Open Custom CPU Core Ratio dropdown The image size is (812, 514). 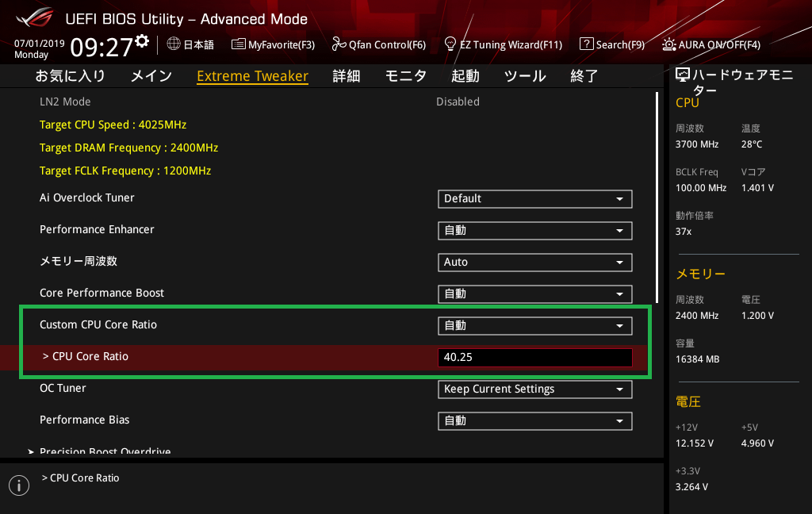pos(535,326)
